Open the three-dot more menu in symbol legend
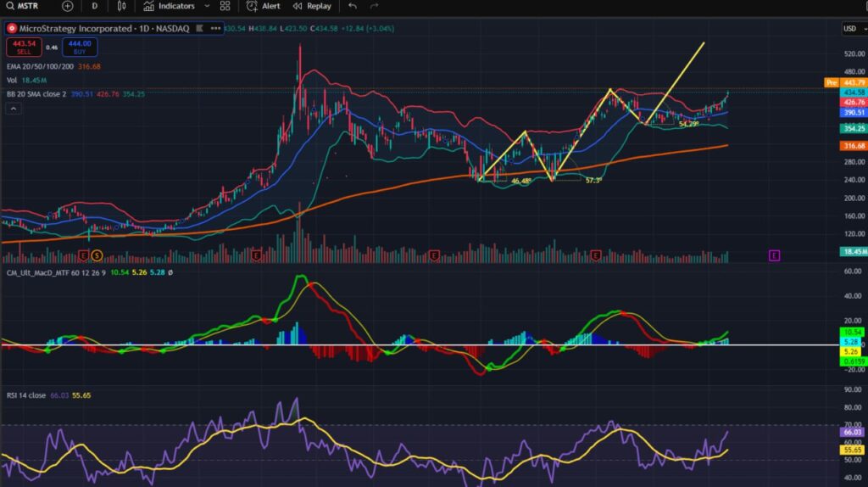868x487 pixels. (x=215, y=28)
